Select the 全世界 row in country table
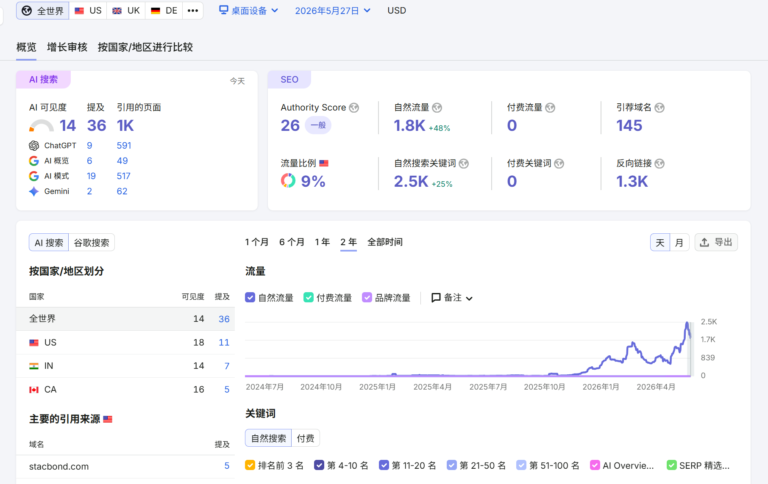Screen dimensions: 768x484 [125, 319]
